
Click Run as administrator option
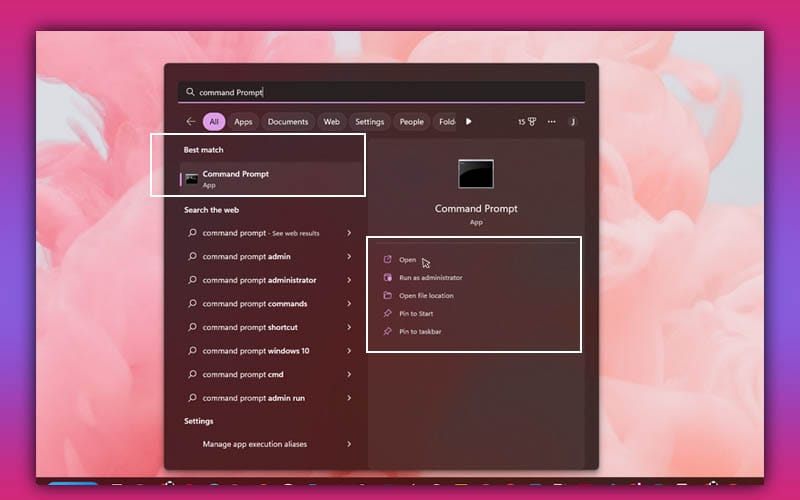coord(430,278)
